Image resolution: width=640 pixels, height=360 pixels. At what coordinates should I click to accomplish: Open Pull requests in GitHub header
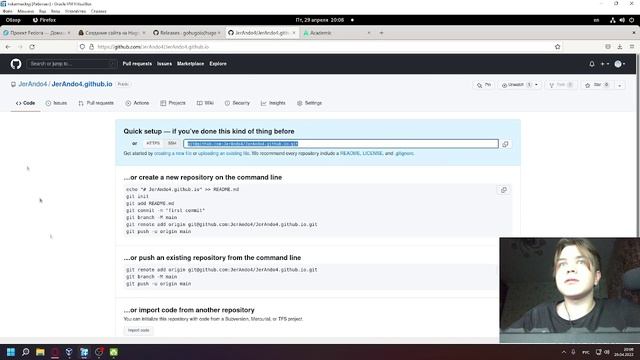[137, 64]
